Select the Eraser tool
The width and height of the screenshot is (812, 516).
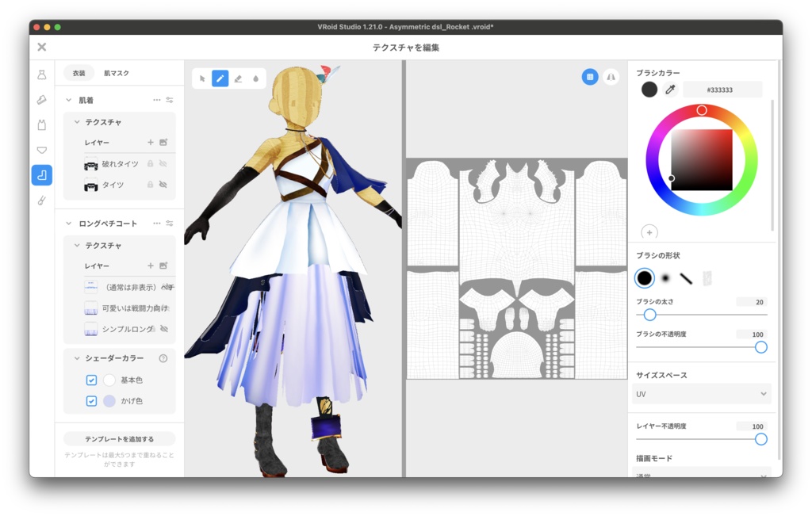pyautogui.click(x=239, y=78)
